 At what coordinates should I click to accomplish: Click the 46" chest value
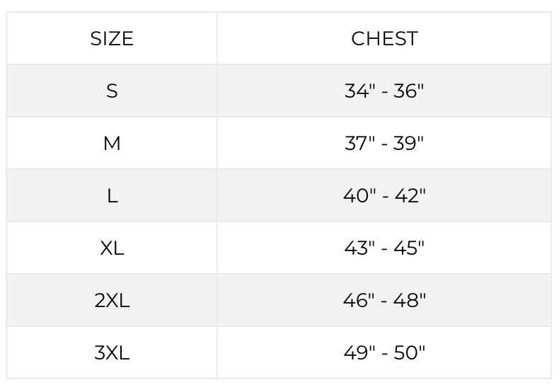pyautogui.click(x=357, y=301)
